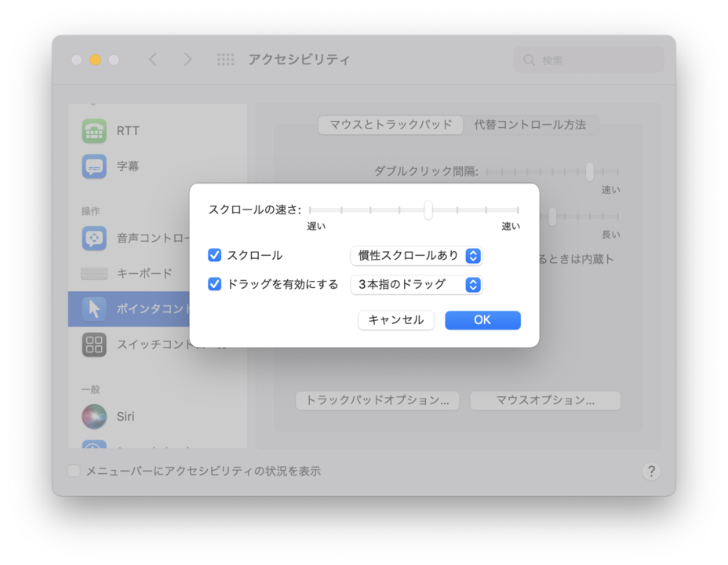
Task: Click the 一般 section header
Action: tap(90, 389)
